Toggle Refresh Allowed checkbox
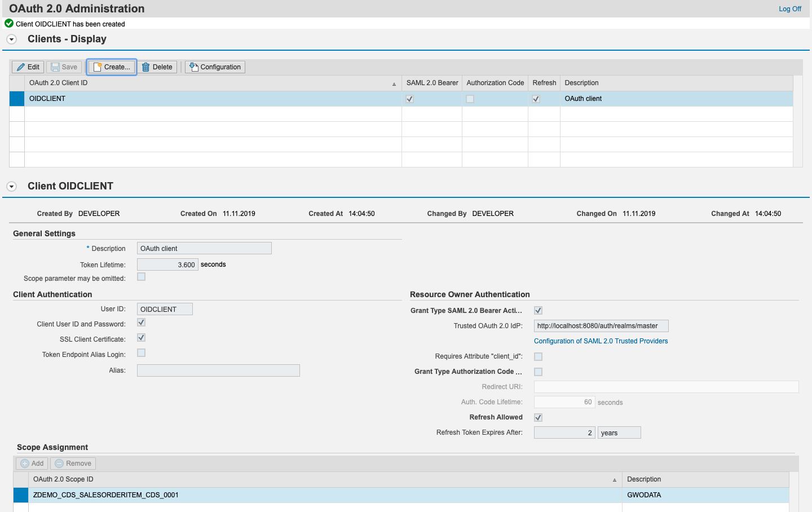 click(539, 418)
